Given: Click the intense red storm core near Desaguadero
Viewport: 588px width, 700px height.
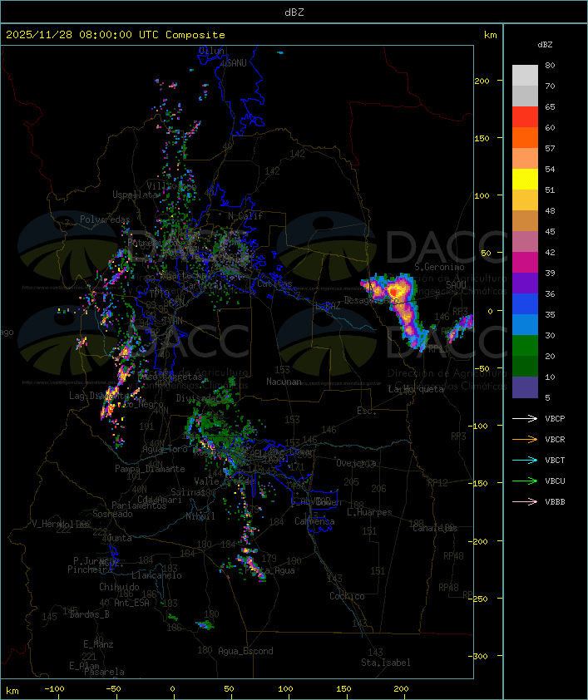Looking at the screenshot, I should (393, 292).
